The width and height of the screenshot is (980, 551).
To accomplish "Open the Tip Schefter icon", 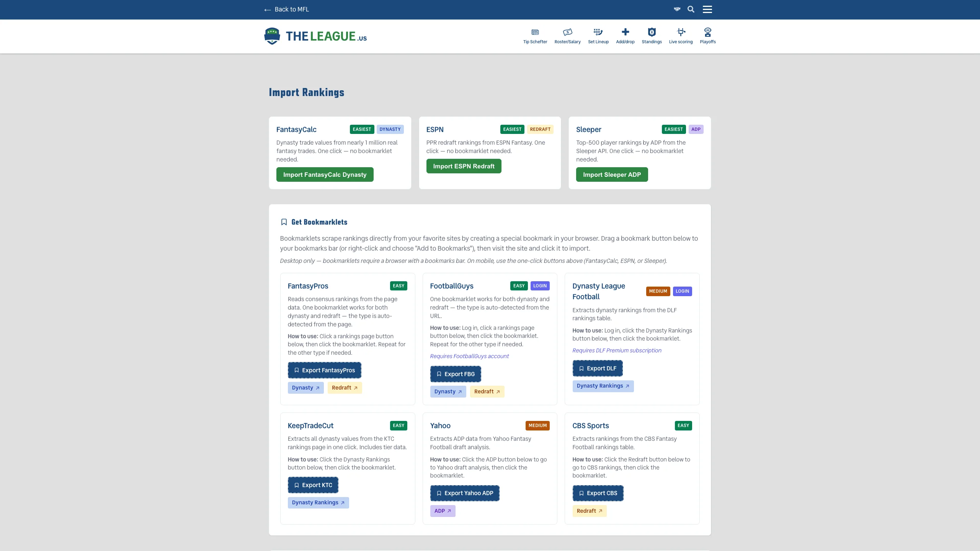I will pyautogui.click(x=535, y=32).
